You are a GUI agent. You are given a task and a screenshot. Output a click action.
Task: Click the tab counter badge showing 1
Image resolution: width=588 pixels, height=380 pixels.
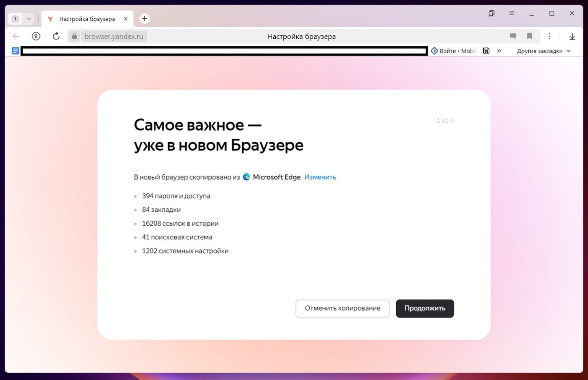click(15, 18)
